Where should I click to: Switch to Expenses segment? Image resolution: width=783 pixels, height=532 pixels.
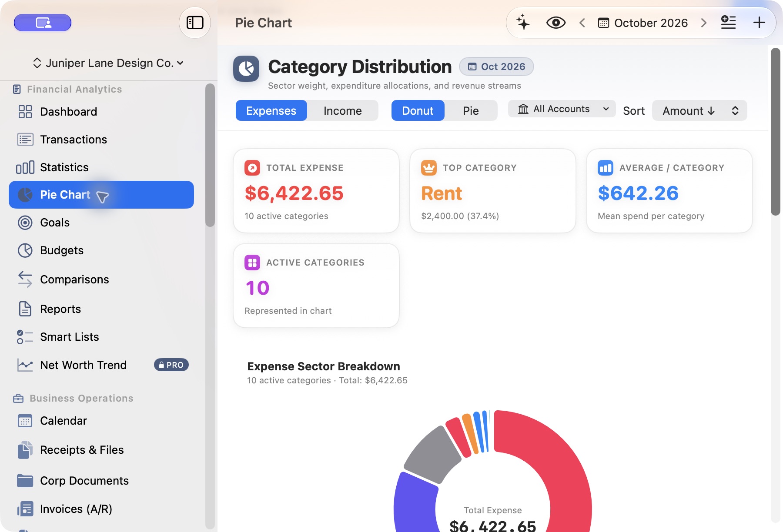[271, 111]
